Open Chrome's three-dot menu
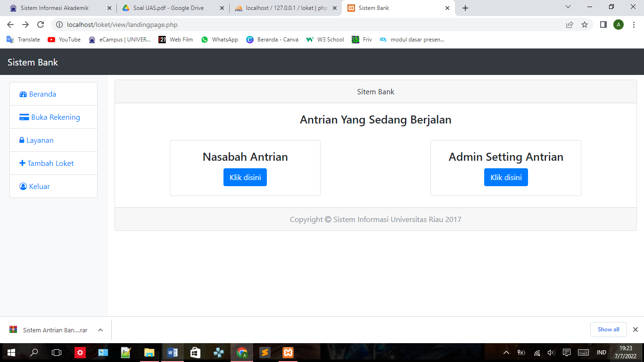Image resolution: width=644 pixels, height=362 pixels. (x=633, y=25)
